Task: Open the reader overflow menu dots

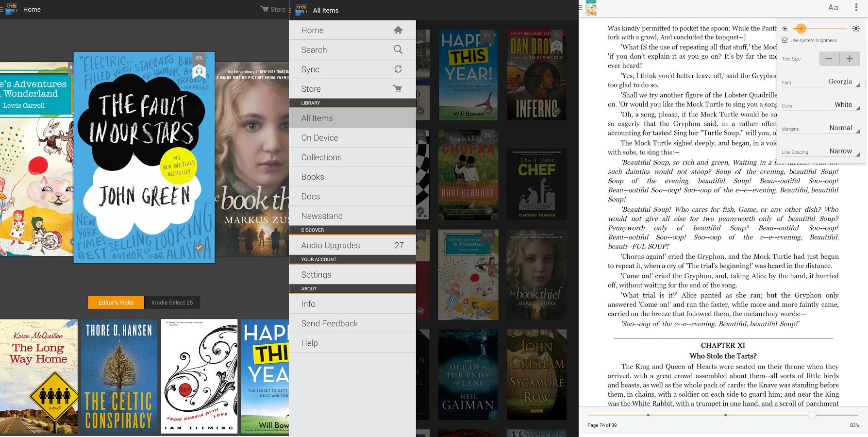Action: coord(856,7)
